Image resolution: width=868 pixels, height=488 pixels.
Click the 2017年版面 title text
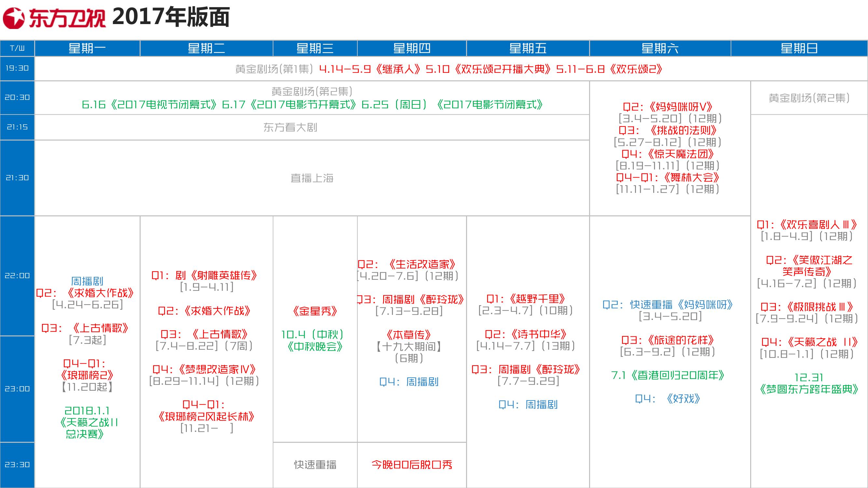pyautogui.click(x=171, y=17)
